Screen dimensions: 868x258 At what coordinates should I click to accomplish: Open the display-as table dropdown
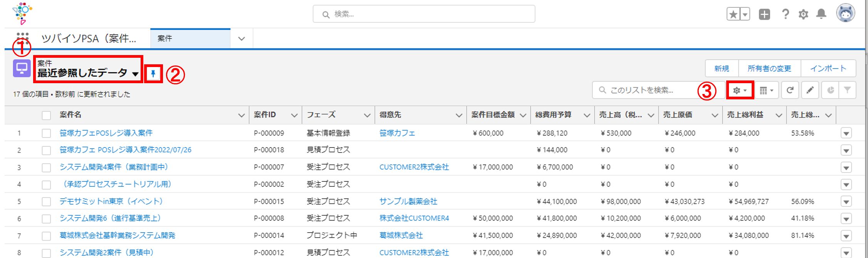coord(767,90)
